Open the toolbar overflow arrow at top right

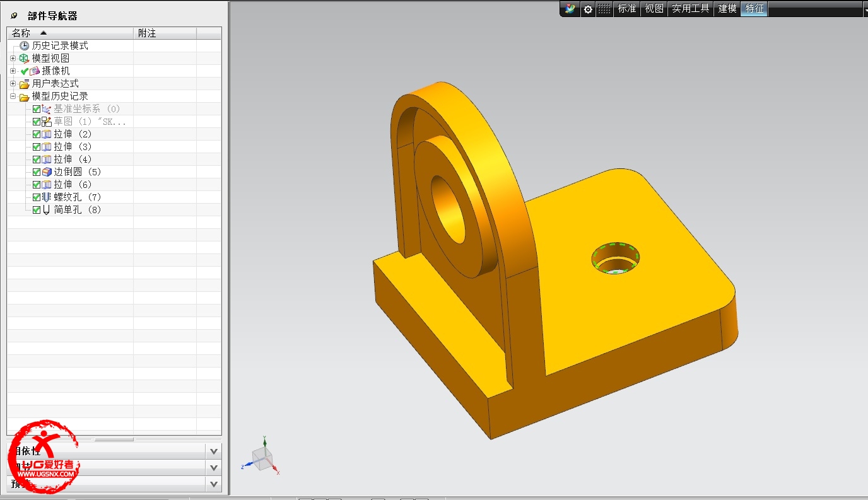pyautogui.click(x=865, y=9)
